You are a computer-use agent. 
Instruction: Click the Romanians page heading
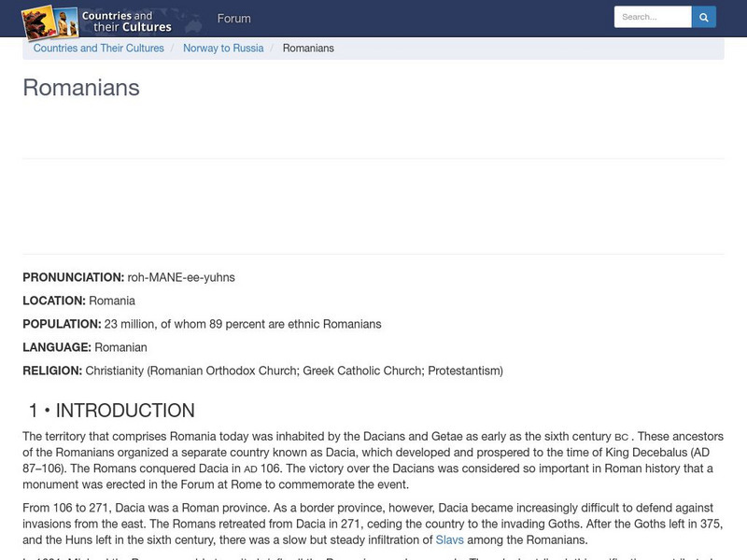pyautogui.click(x=81, y=88)
